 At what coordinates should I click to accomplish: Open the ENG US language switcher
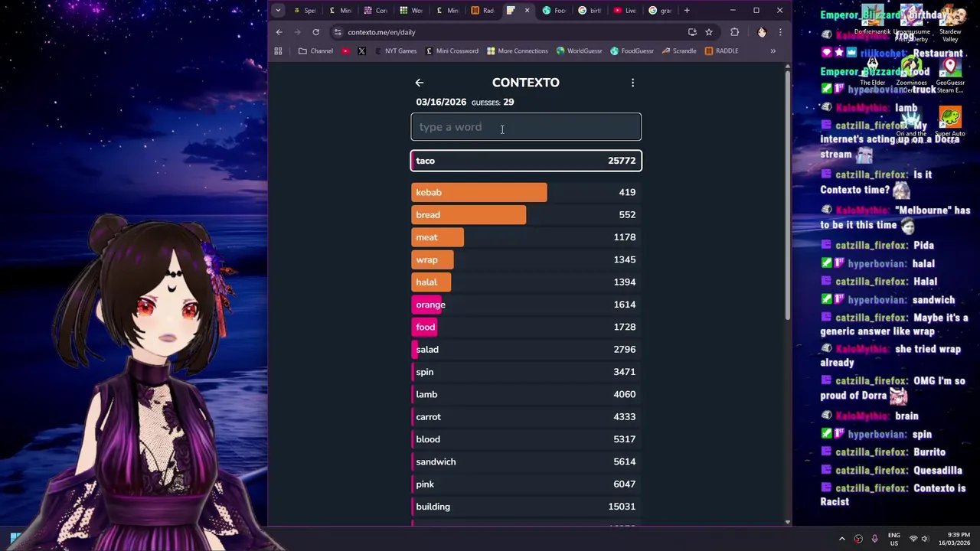click(x=893, y=539)
